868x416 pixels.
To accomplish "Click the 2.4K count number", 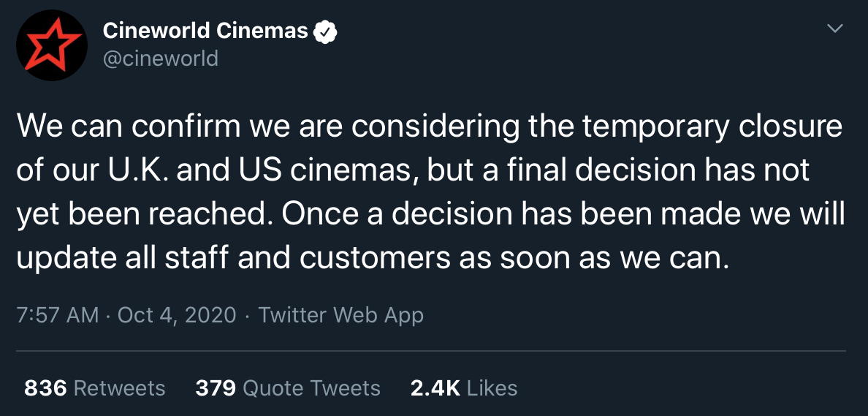I will [x=435, y=387].
